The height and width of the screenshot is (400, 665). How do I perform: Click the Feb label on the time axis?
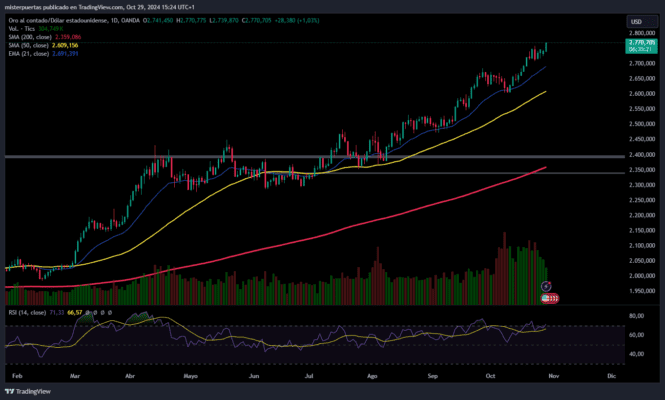(17, 376)
